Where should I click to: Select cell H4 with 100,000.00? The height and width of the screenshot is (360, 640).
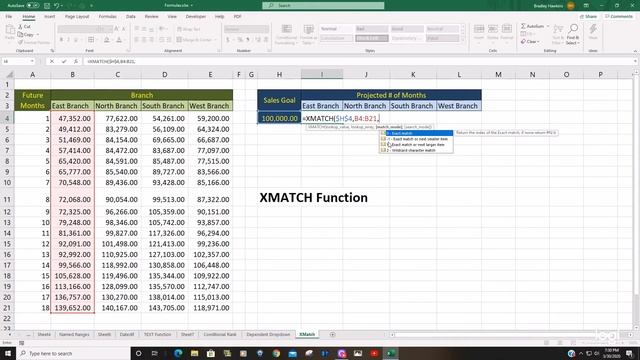click(x=279, y=118)
